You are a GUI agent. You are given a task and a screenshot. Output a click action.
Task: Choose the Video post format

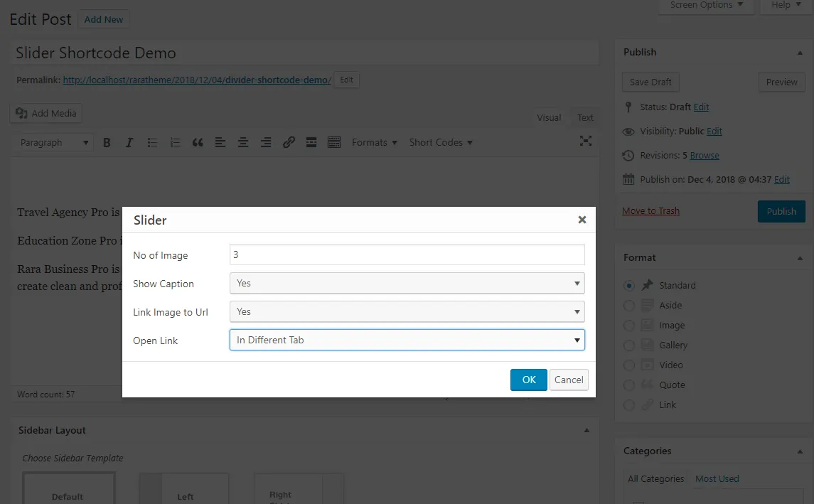click(629, 365)
